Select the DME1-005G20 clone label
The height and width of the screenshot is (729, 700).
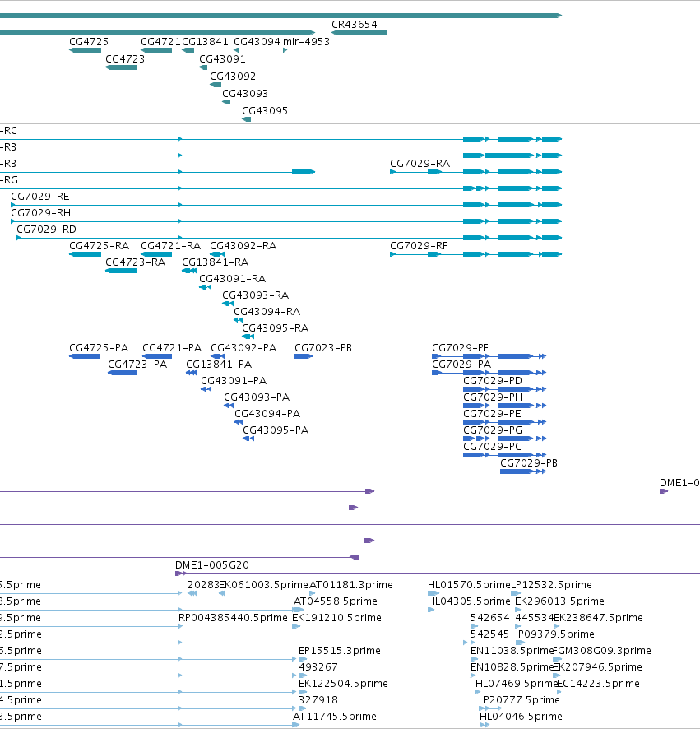click(x=212, y=565)
